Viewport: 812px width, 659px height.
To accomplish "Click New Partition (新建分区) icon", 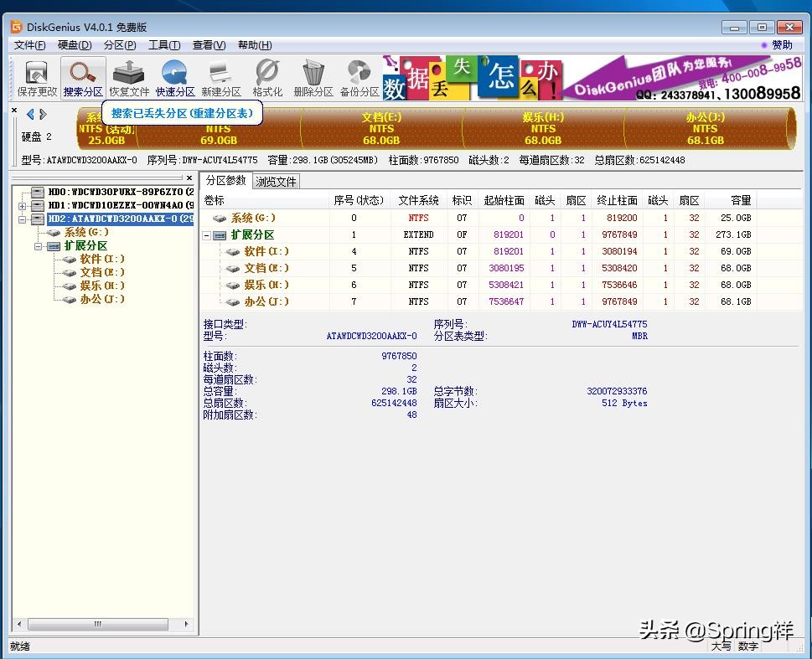I will coord(221,79).
